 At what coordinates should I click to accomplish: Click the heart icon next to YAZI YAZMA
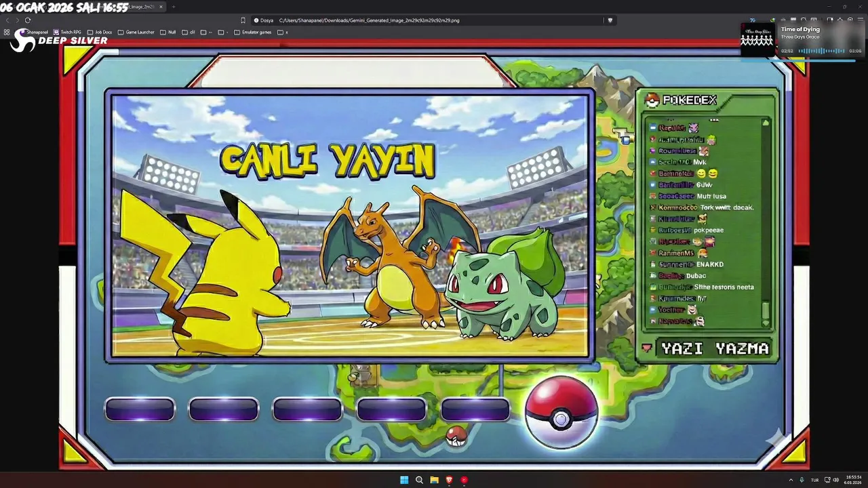tap(647, 348)
